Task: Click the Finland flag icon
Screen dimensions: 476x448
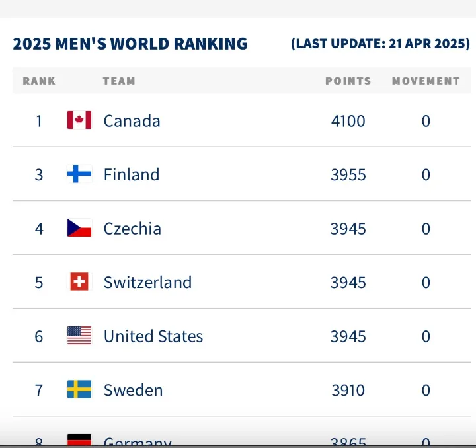Action: [x=79, y=174]
